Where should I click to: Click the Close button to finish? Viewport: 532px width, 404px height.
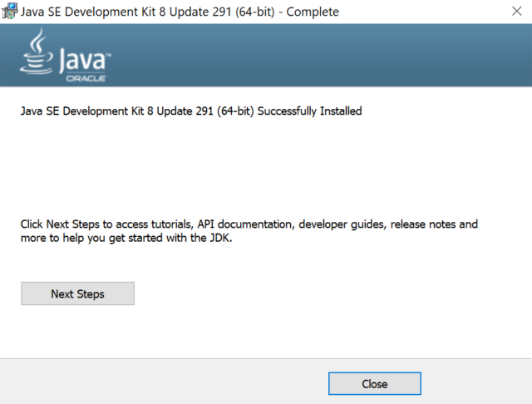[375, 384]
